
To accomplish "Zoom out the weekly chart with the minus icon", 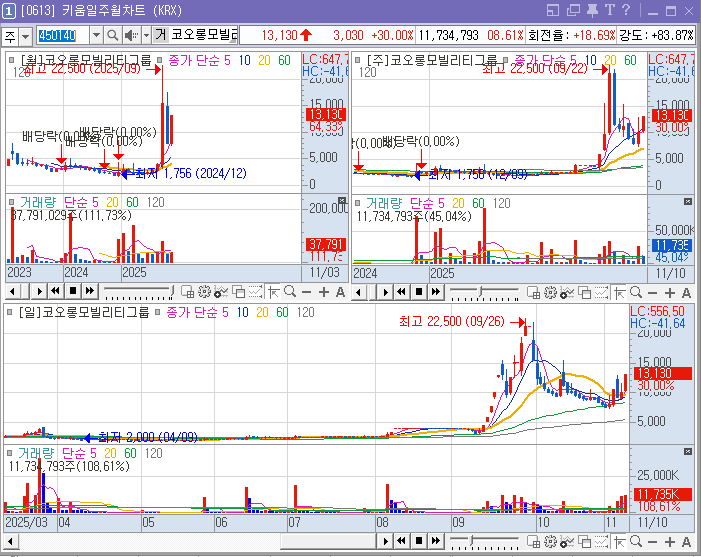I will click(x=652, y=293).
